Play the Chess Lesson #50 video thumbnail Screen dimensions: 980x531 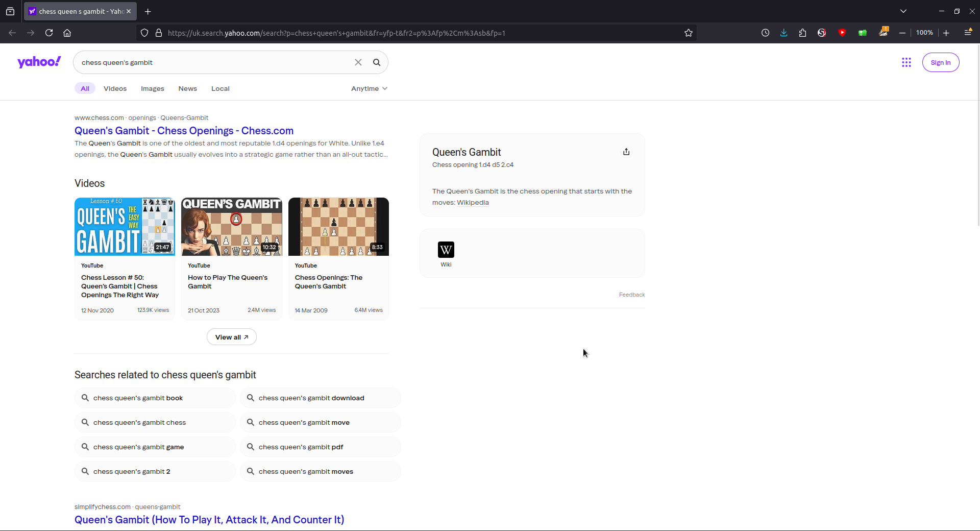(125, 227)
